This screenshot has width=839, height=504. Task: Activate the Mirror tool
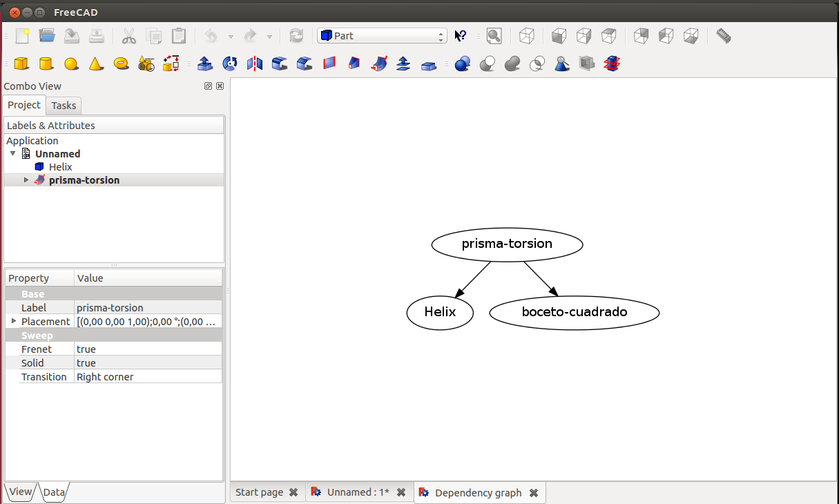(x=255, y=64)
